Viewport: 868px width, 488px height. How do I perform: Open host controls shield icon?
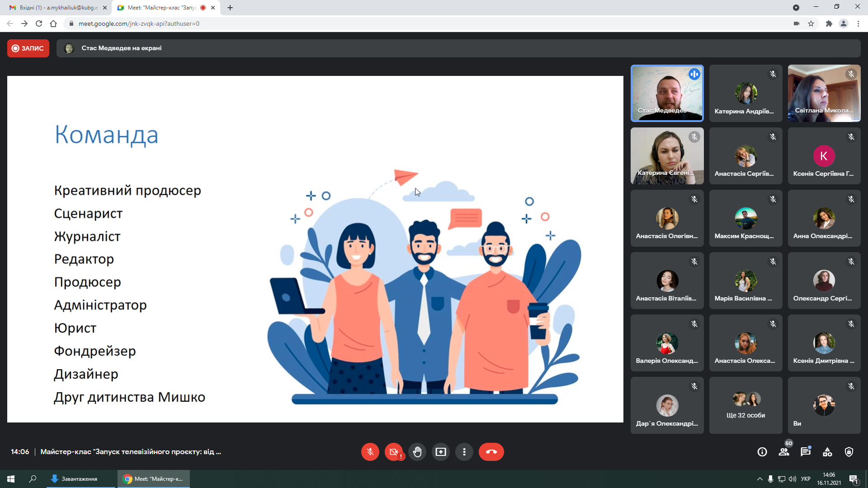coord(849,452)
